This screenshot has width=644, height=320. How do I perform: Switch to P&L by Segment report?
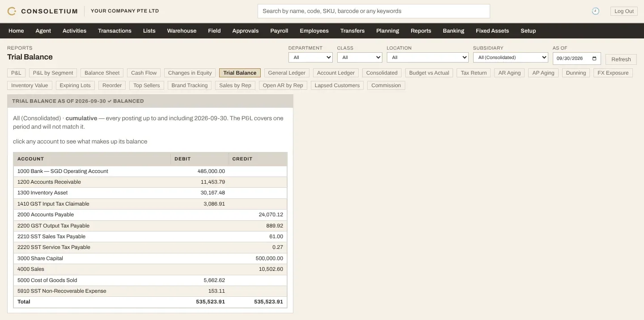53,73
